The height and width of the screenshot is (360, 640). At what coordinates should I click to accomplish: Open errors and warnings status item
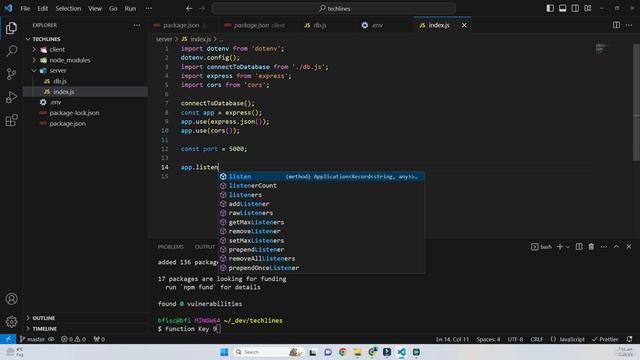pyautogui.click(x=73, y=339)
